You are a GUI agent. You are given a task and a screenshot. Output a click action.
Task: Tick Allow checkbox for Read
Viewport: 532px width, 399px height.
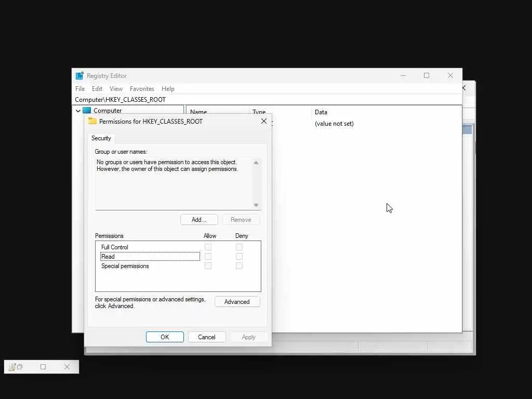pyautogui.click(x=208, y=256)
